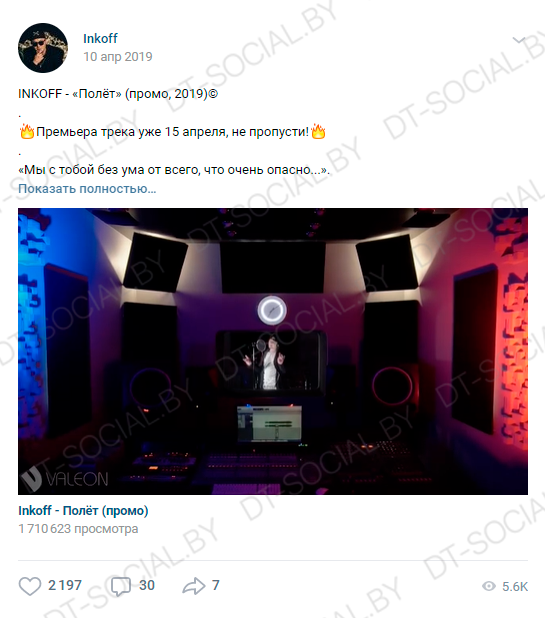Click the fire emoji before Премьера

click(x=27, y=131)
